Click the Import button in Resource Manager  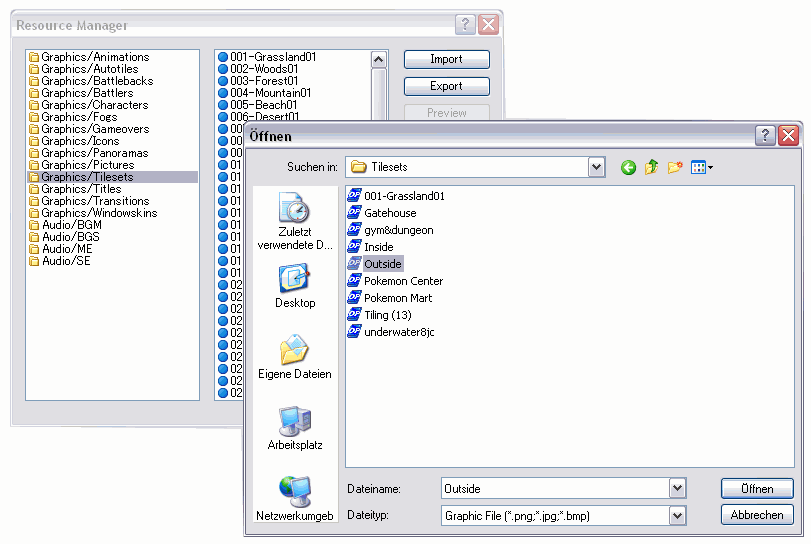446,60
